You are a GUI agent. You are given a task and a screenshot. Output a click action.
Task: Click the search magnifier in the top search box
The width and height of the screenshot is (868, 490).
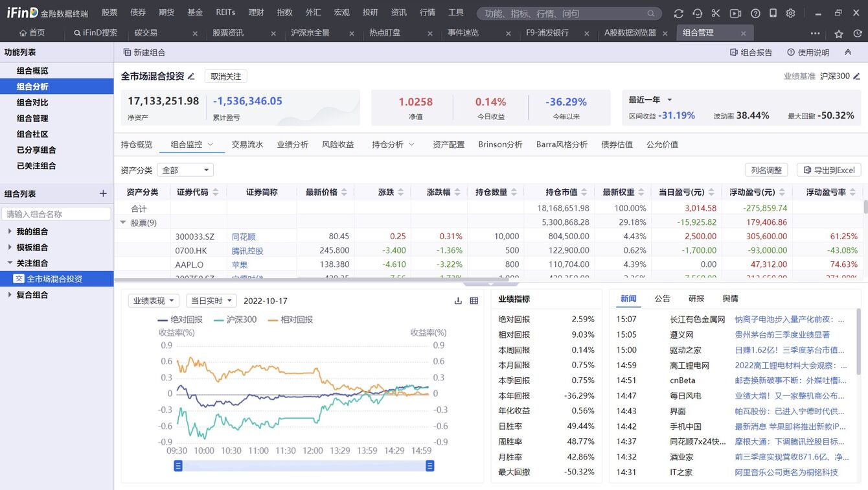point(651,14)
